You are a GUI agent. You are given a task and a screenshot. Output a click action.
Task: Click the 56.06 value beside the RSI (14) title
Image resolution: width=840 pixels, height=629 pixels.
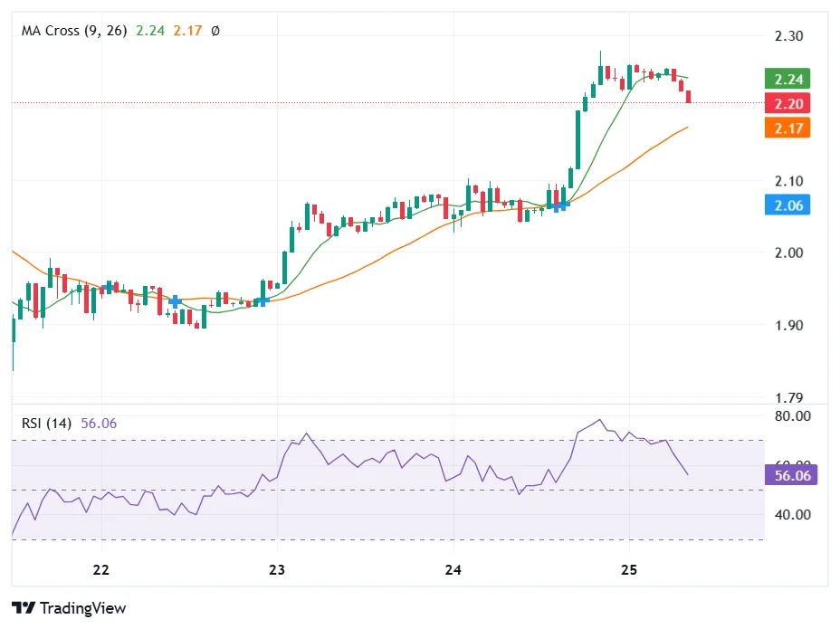[x=100, y=424]
